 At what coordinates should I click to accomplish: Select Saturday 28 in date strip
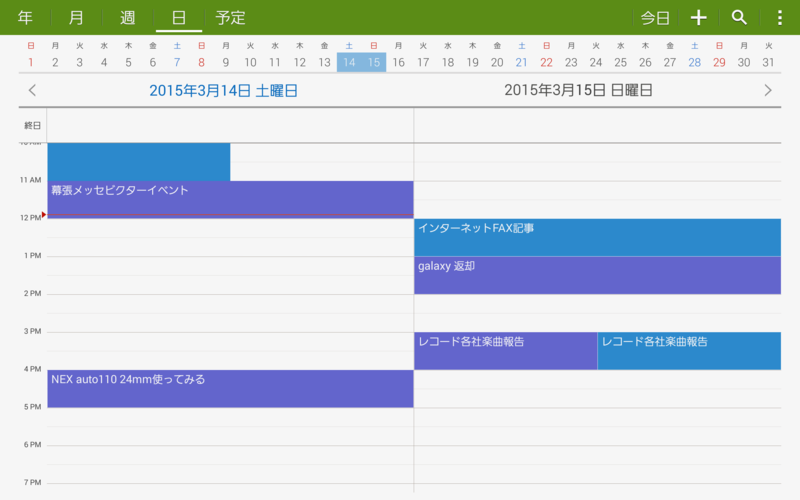[694, 62]
